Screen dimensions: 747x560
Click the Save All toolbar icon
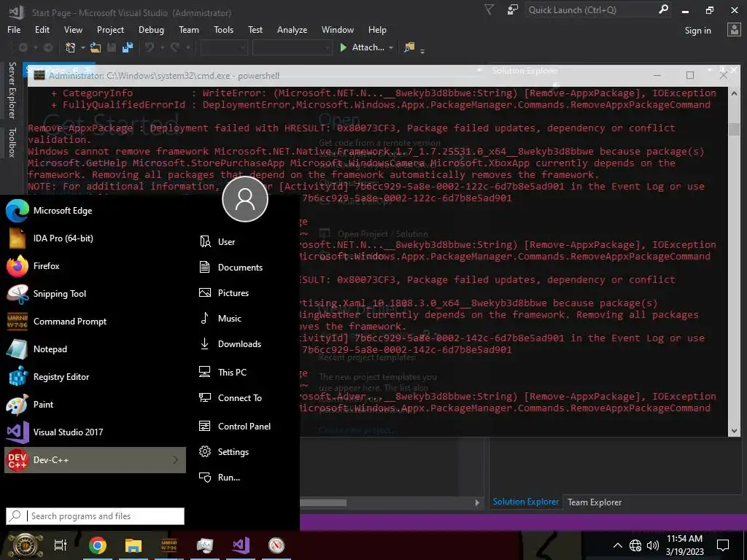point(127,47)
